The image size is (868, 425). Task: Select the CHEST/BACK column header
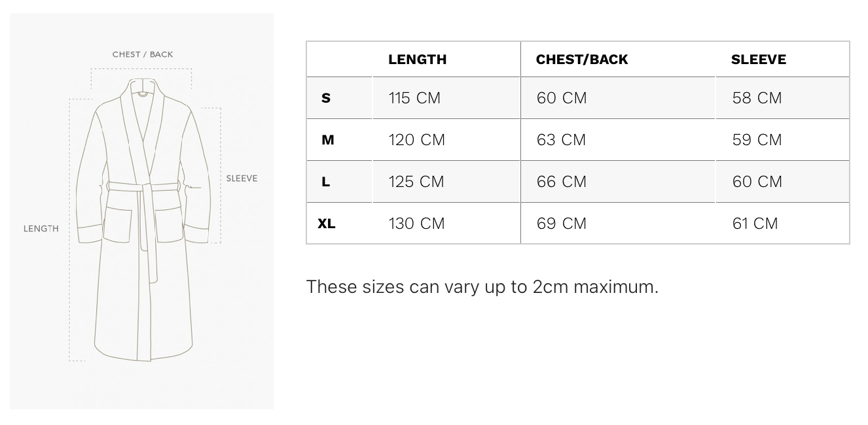[x=581, y=59]
